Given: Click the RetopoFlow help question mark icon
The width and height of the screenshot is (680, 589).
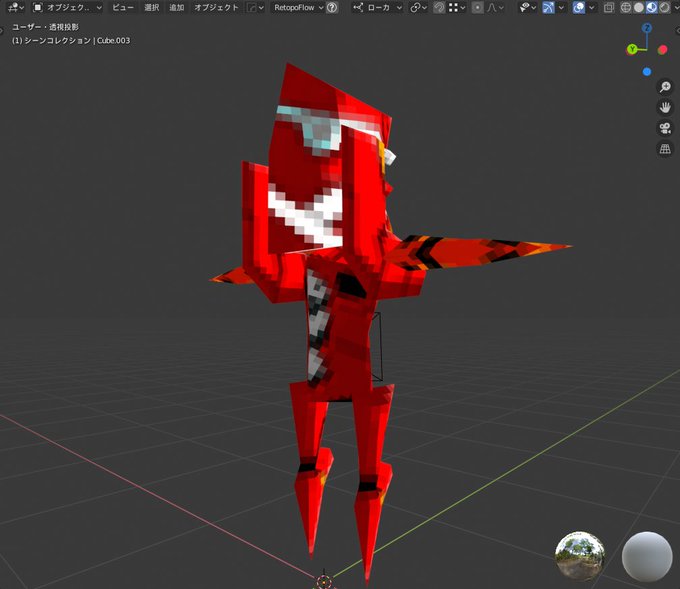Looking at the screenshot, I should 332,7.
